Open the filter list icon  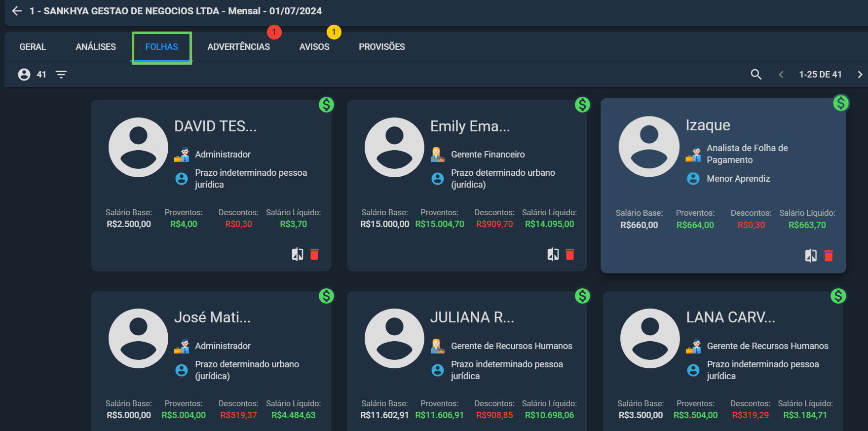point(61,75)
